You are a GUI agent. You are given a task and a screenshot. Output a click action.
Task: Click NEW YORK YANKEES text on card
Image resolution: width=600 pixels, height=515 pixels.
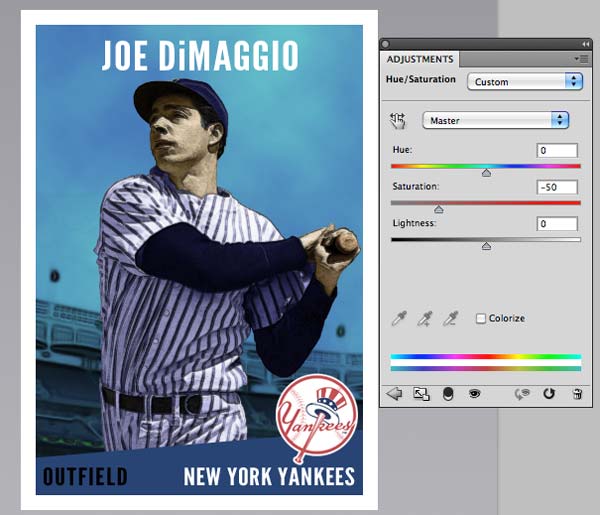point(269,477)
